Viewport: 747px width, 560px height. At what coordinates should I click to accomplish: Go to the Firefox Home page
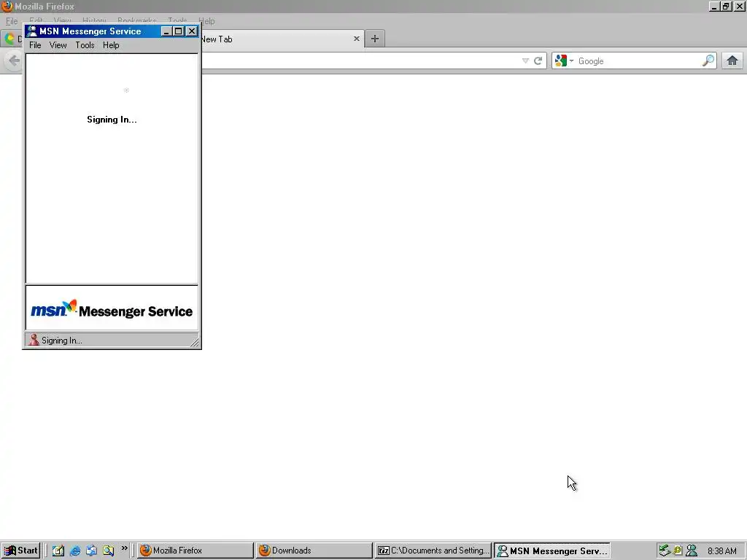[x=732, y=61]
